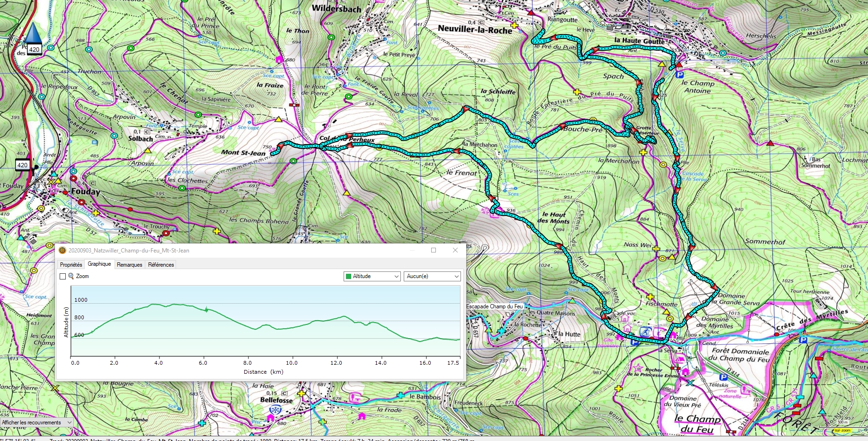Screen dimensions: 868x441
Task: Click the elevation profile peak near 4 km
Action: click(x=154, y=304)
